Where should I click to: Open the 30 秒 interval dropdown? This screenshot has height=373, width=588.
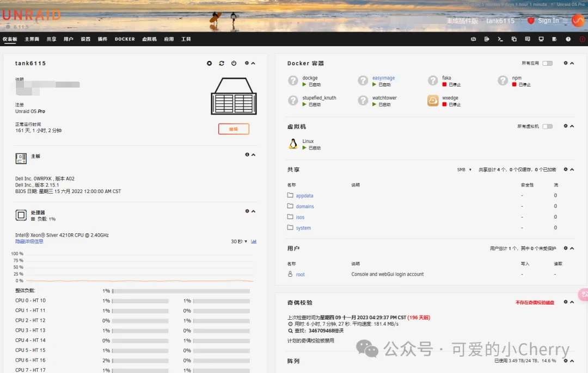[239, 241]
